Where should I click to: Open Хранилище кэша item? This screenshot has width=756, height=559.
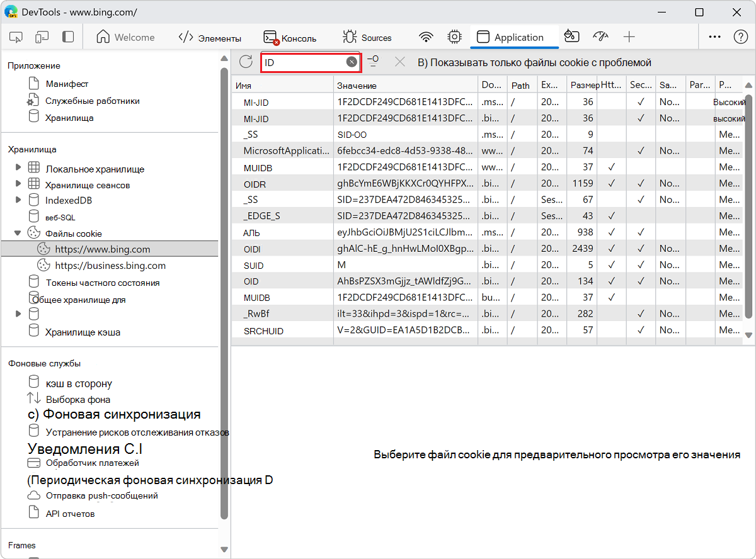83,332
